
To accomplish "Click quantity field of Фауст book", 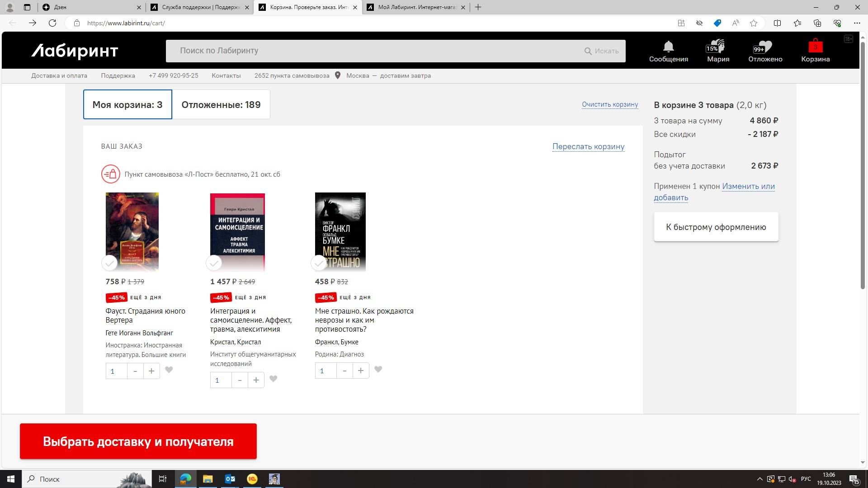I will [x=116, y=371].
